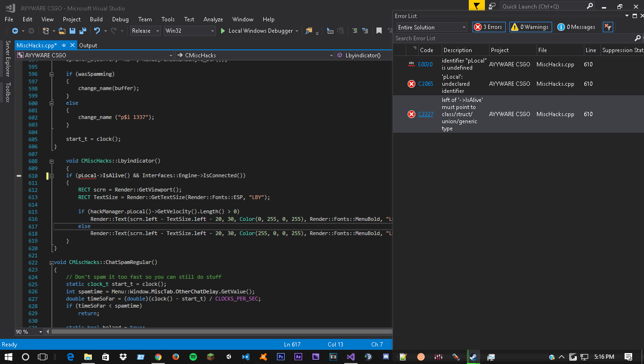Click the C2227 error code link

(425, 114)
